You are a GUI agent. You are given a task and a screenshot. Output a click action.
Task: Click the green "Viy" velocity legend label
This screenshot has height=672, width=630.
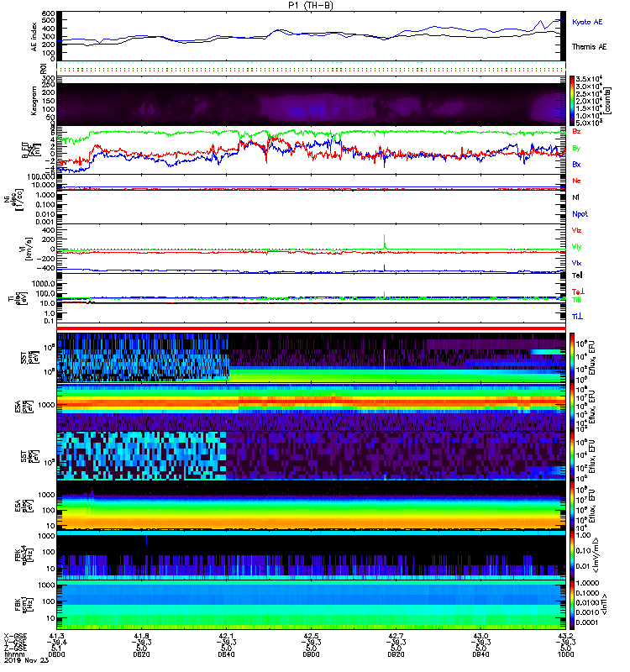(576, 247)
